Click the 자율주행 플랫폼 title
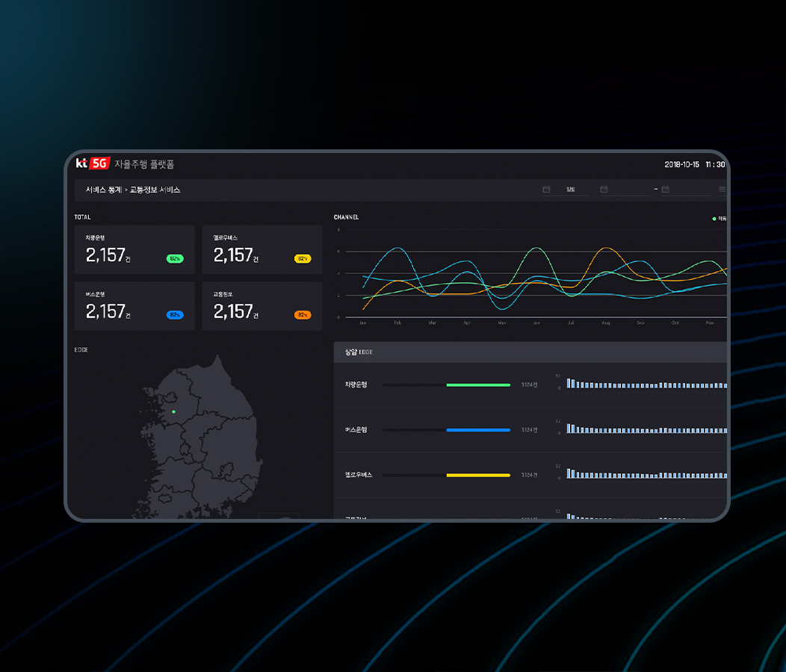The width and height of the screenshot is (786, 672). pos(144,164)
